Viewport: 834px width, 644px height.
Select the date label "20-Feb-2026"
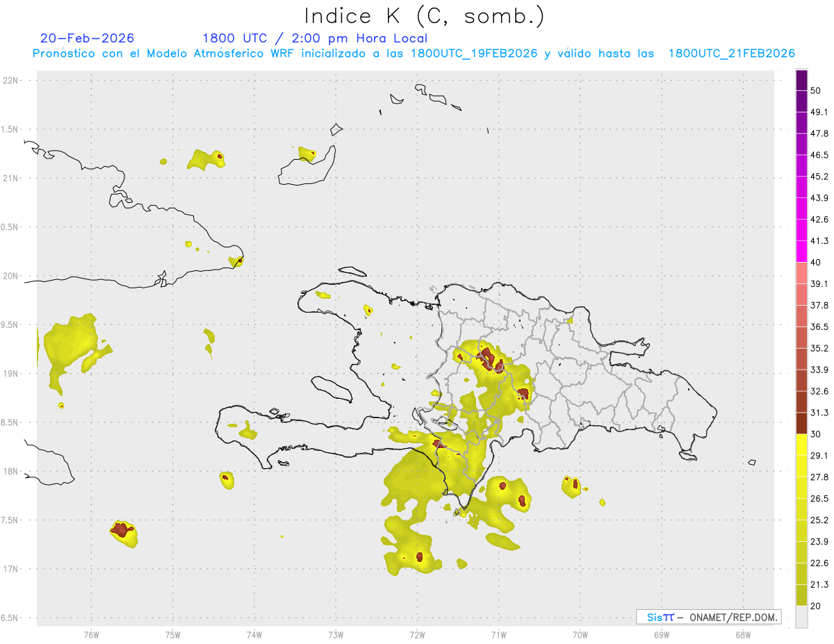click(x=88, y=38)
